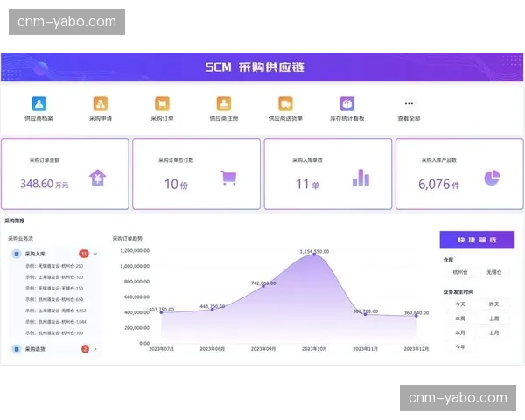Click the 2023年07月 axis label
Image resolution: width=525 pixels, height=420 pixels.
[x=161, y=349]
